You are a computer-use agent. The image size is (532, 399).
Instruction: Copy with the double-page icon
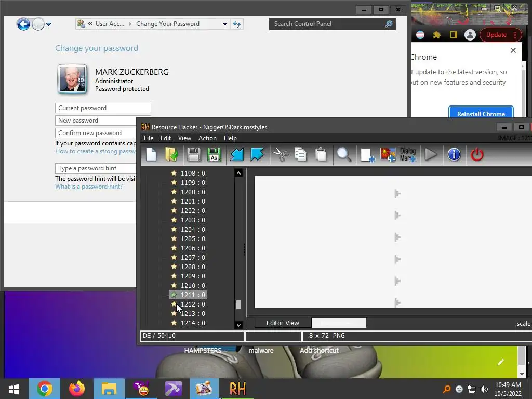(301, 155)
